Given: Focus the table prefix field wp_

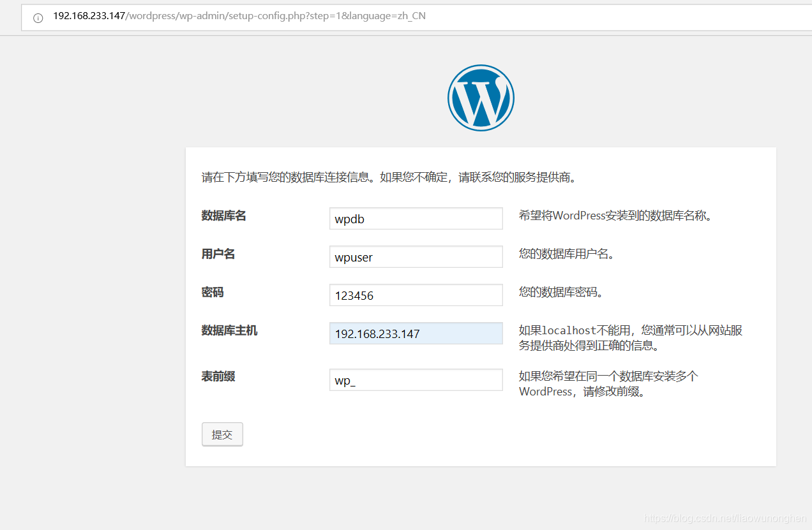Looking at the screenshot, I should 416,379.
